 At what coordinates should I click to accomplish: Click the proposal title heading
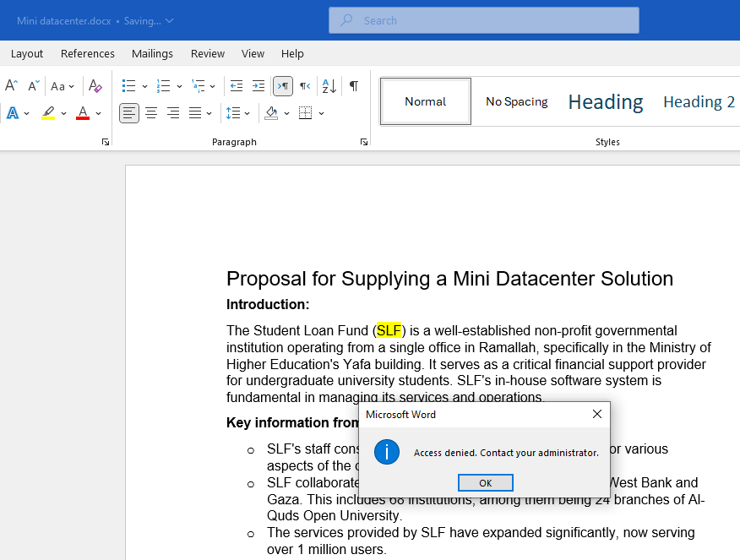[449, 279]
